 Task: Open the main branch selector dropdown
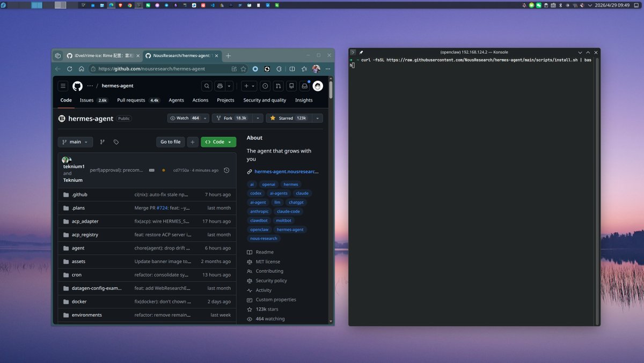pyautogui.click(x=75, y=142)
